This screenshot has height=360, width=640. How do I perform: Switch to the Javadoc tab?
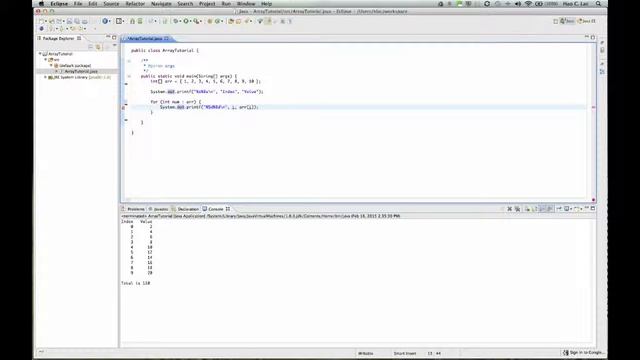158,209
